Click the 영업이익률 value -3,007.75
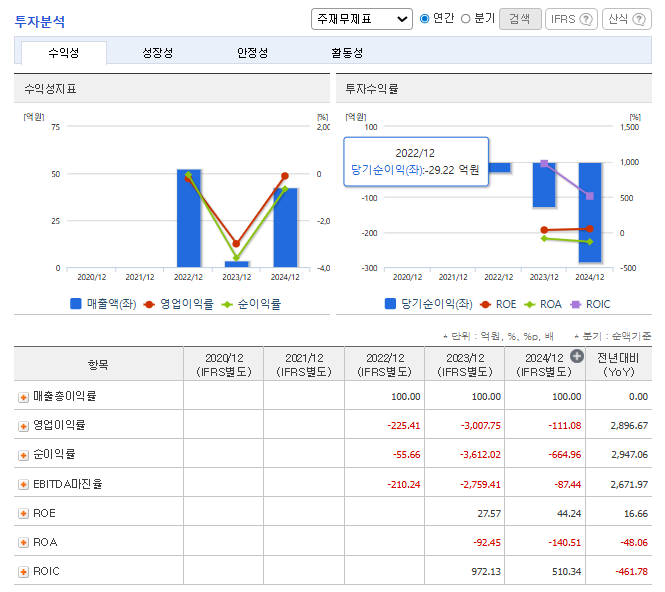The image size is (665, 592). tap(481, 425)
